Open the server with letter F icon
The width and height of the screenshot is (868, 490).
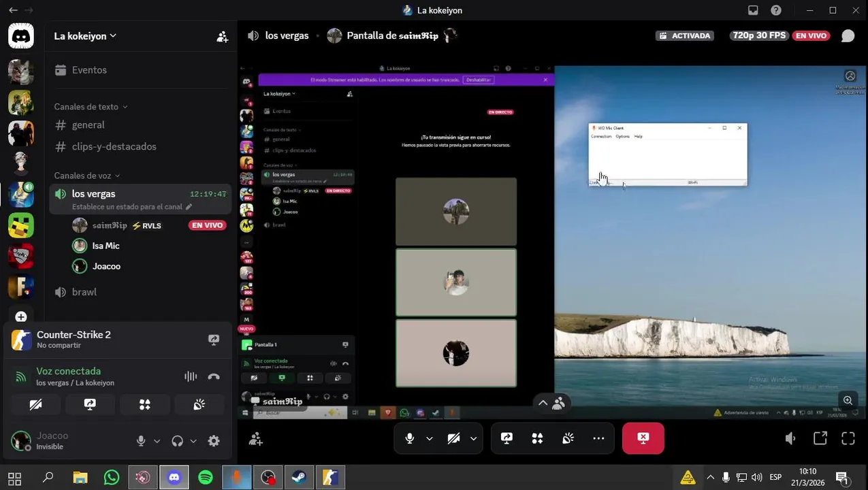(x=21, y=287)
